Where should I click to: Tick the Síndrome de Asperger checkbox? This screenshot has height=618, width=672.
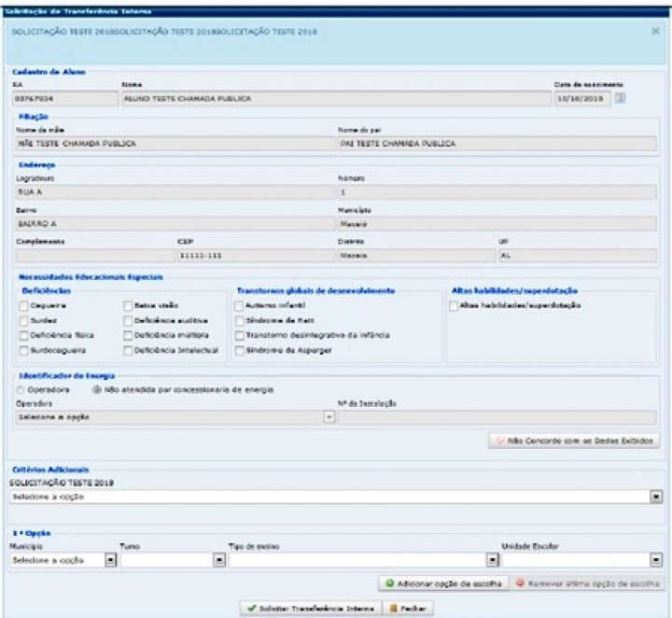point(238,350)
